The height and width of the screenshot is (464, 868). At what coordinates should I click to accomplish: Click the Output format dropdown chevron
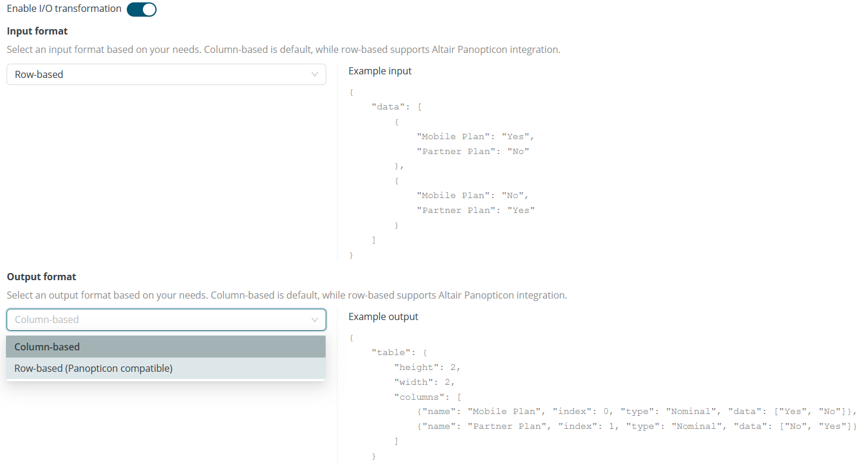pos(314,319)
